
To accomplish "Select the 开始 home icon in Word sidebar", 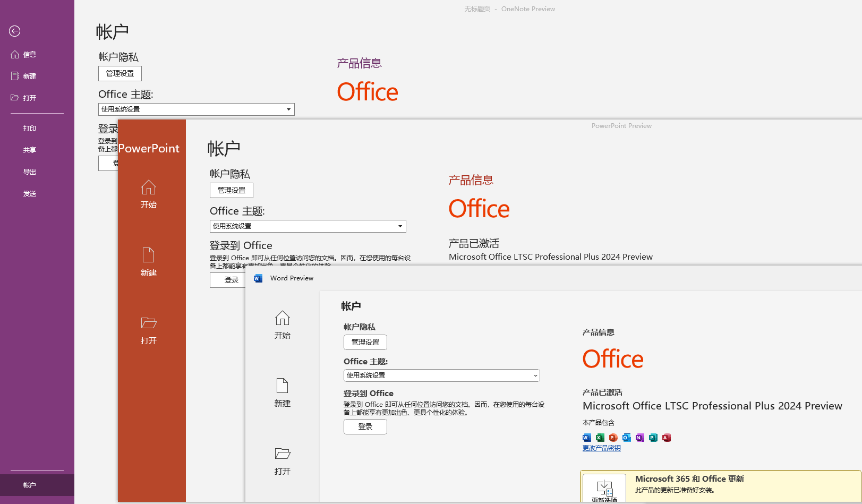I will click(x=282, y=319).
